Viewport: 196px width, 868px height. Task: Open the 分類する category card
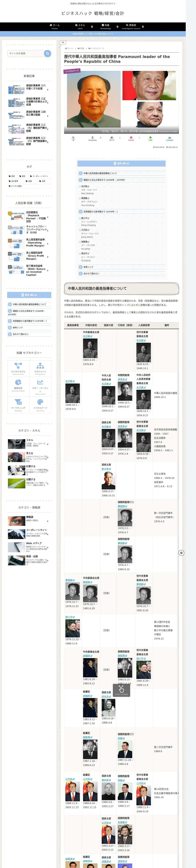(29, 483)
